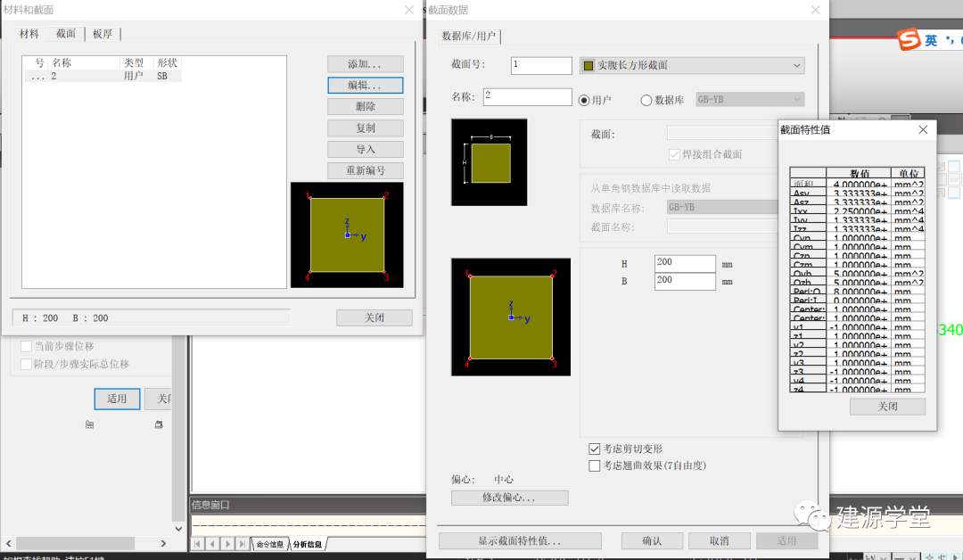
Task: Click the next-record arrow in the info window
Action: [228, 543]
